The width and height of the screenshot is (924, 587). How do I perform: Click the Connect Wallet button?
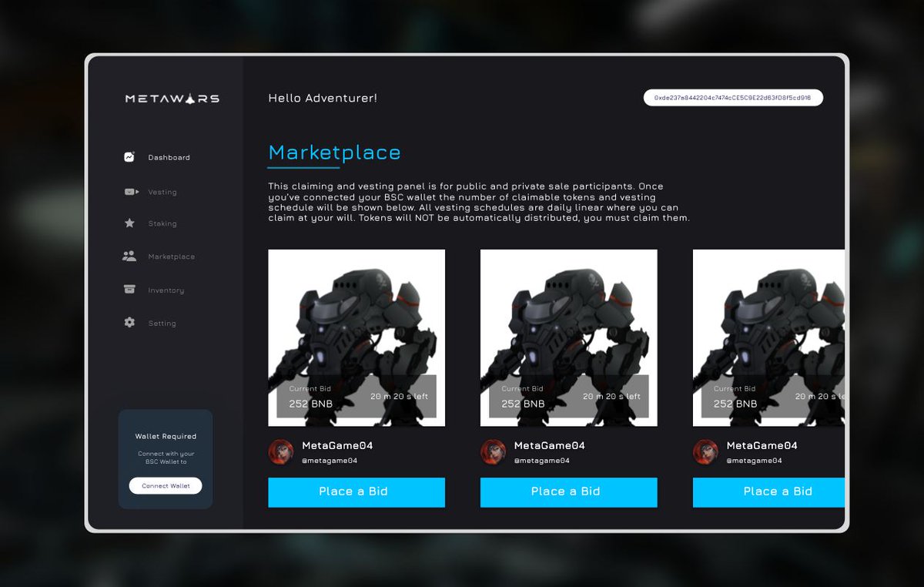pos(166,486)
